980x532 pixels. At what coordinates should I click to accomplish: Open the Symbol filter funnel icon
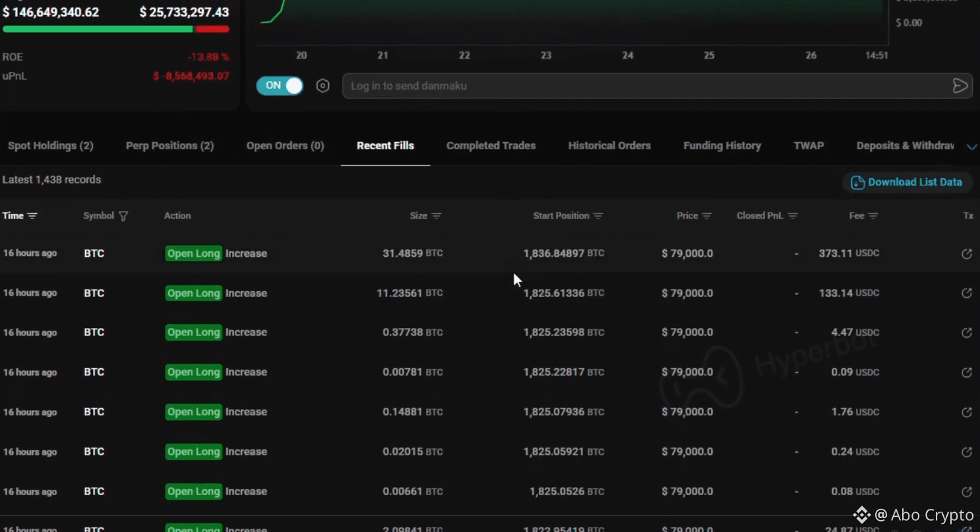coord(123,216)
